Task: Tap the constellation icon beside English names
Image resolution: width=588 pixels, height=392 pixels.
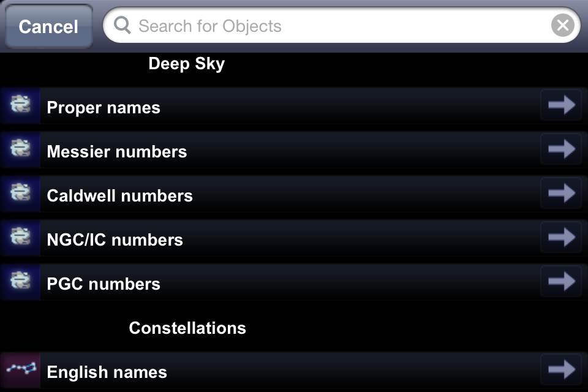Action: [x=20, y=371]
